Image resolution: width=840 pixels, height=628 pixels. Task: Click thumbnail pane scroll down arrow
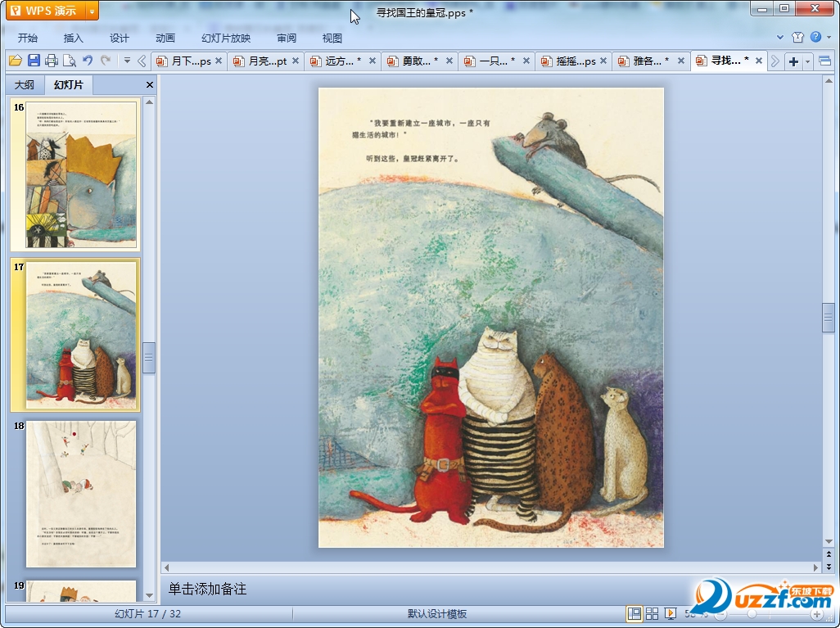[x=150, y=595]
